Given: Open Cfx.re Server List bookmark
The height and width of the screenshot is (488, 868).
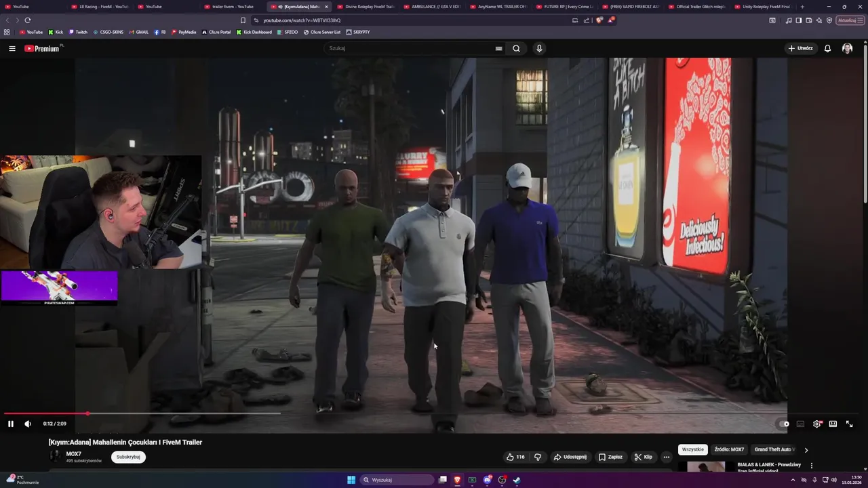Looking at the screenshot, I should 321,32.
